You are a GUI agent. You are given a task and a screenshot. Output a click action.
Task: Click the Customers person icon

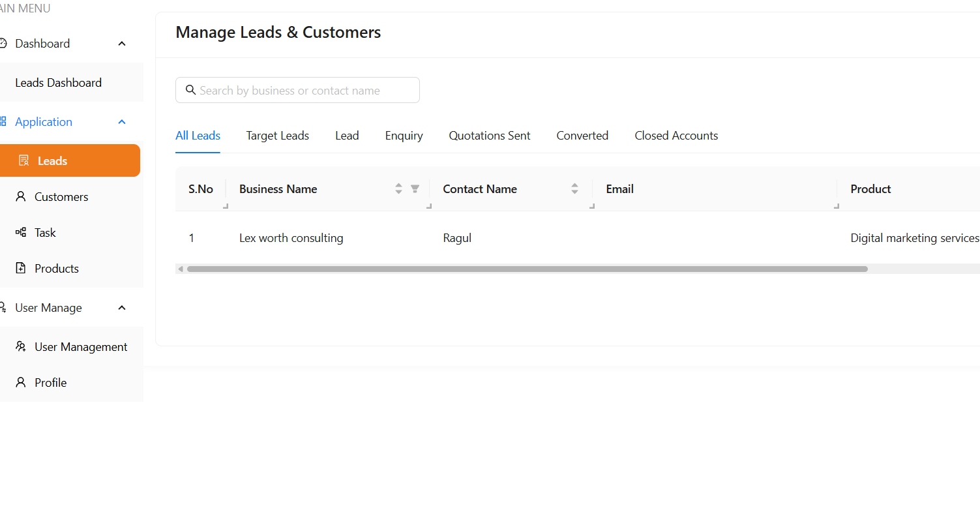20,196
